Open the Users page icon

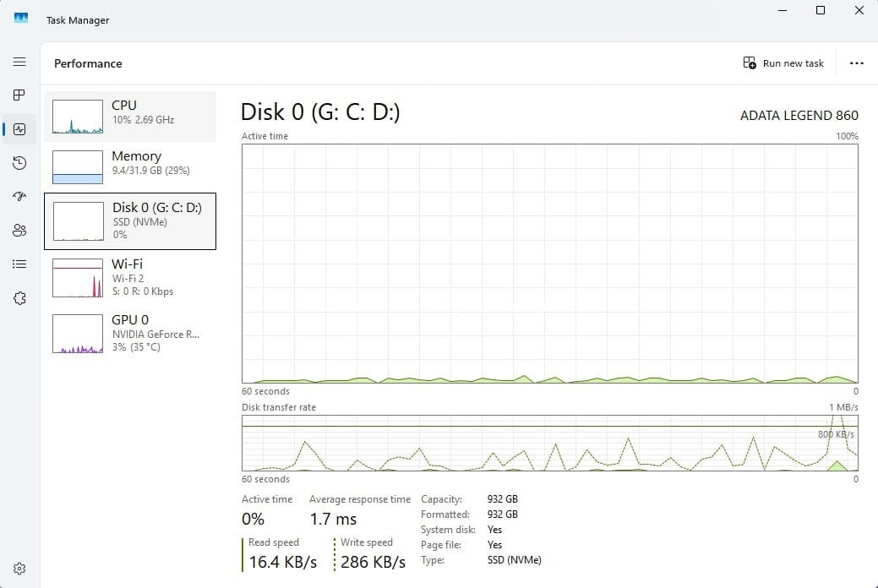[19, 231]
